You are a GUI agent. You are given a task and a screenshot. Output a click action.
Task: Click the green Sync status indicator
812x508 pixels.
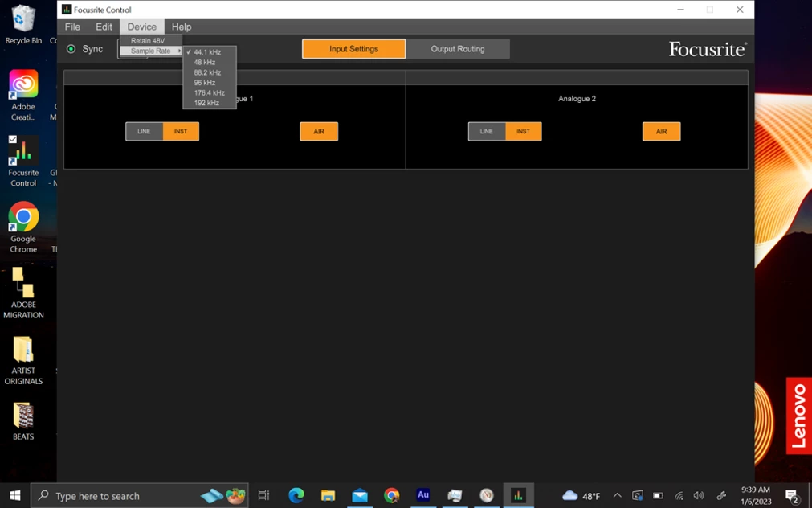click(x=71, y=49)
